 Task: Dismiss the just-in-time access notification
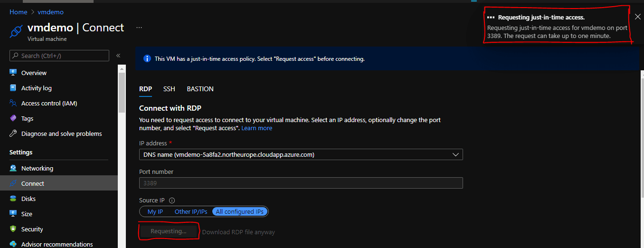pyautogui.click(x=637, y=17)
